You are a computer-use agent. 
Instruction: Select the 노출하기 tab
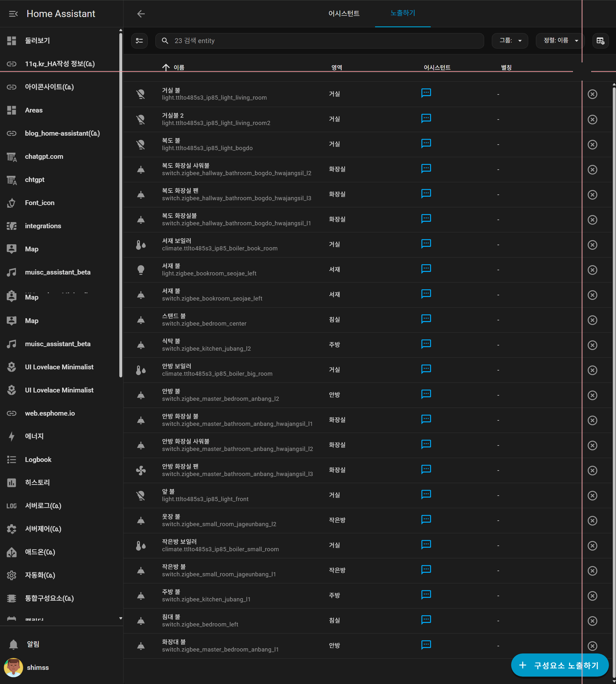pyautogui.click(x=403, y=13)
